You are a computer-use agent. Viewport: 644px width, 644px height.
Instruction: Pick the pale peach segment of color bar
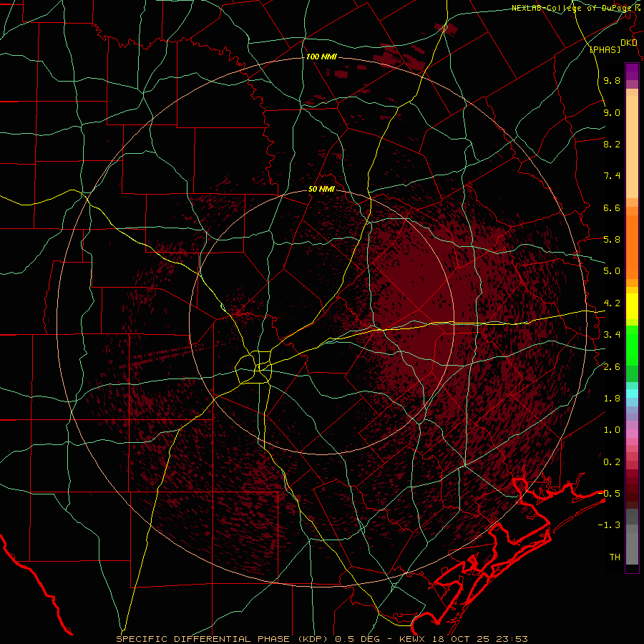[632, 147]
